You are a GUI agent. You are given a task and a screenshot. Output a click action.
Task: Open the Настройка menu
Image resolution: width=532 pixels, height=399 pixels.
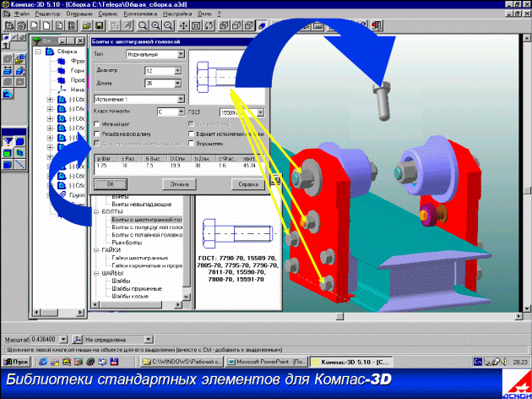pyautogui.click(x=177, y=14)
